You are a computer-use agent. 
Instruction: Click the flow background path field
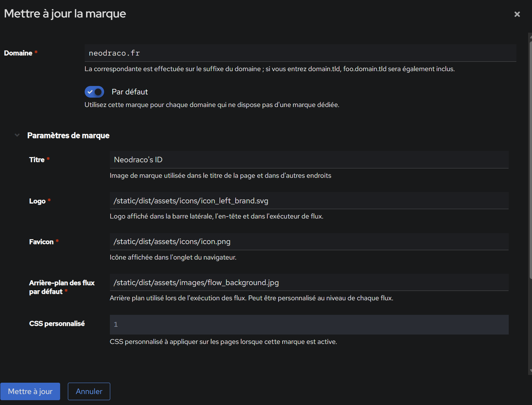(309, 282)
